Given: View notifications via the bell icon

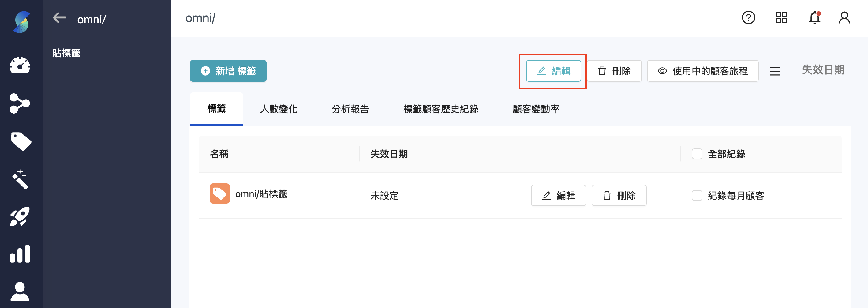Looking at the screenshot, I should click(815, 17).
